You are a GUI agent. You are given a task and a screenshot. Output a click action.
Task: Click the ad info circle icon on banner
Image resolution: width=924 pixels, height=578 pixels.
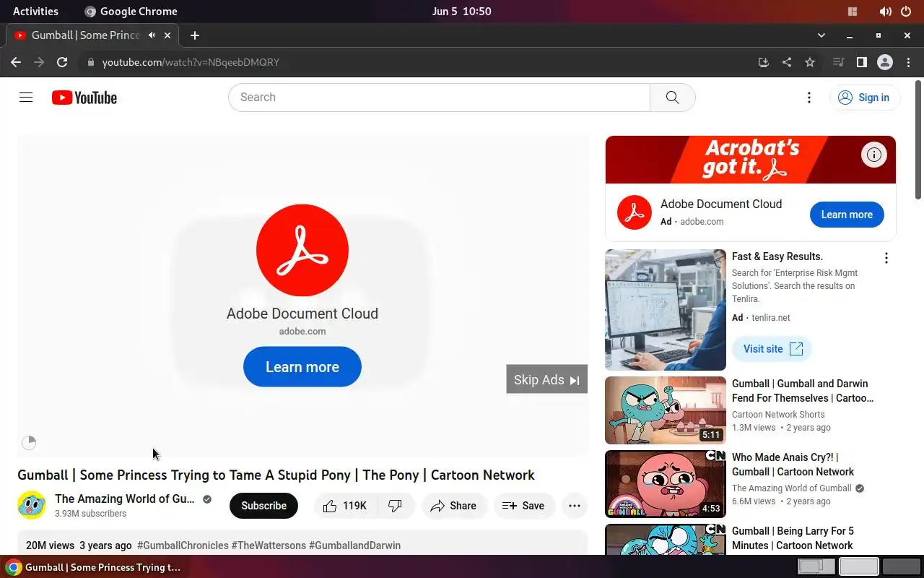[873, 154]
